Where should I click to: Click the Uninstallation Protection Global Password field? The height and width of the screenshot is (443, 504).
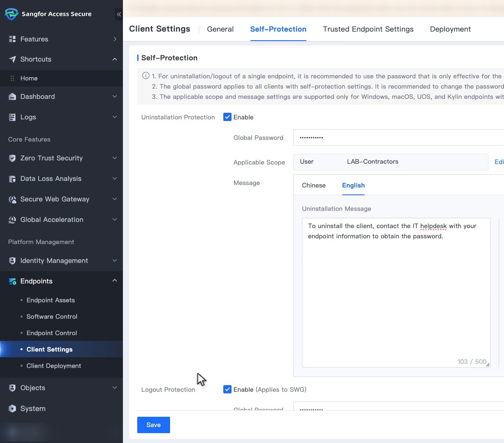399,137
